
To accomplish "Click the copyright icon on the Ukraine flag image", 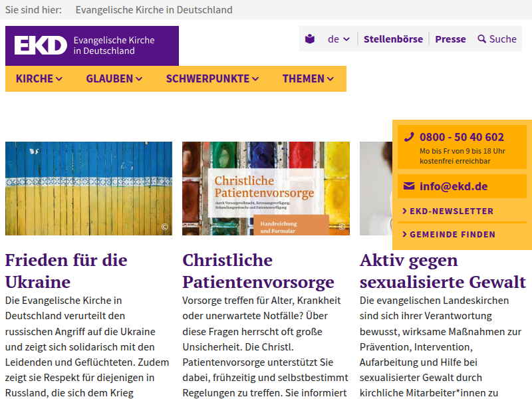I will click(x=165, y=227).
